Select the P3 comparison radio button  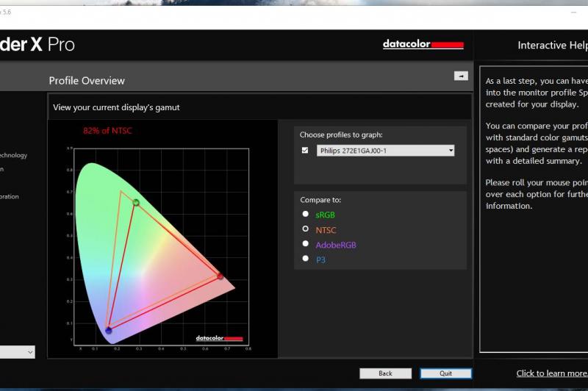pos(305,258)
